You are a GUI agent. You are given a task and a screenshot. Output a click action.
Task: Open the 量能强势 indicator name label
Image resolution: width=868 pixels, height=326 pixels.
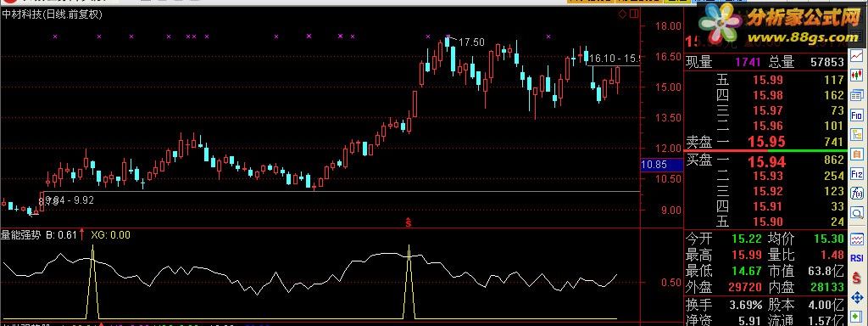click(x=20, y=235)
